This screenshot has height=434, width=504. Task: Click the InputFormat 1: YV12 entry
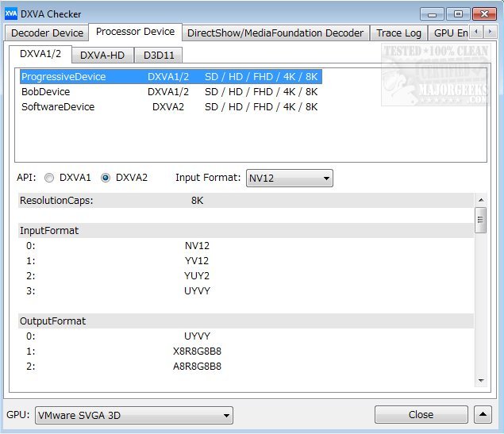point(246,260)
